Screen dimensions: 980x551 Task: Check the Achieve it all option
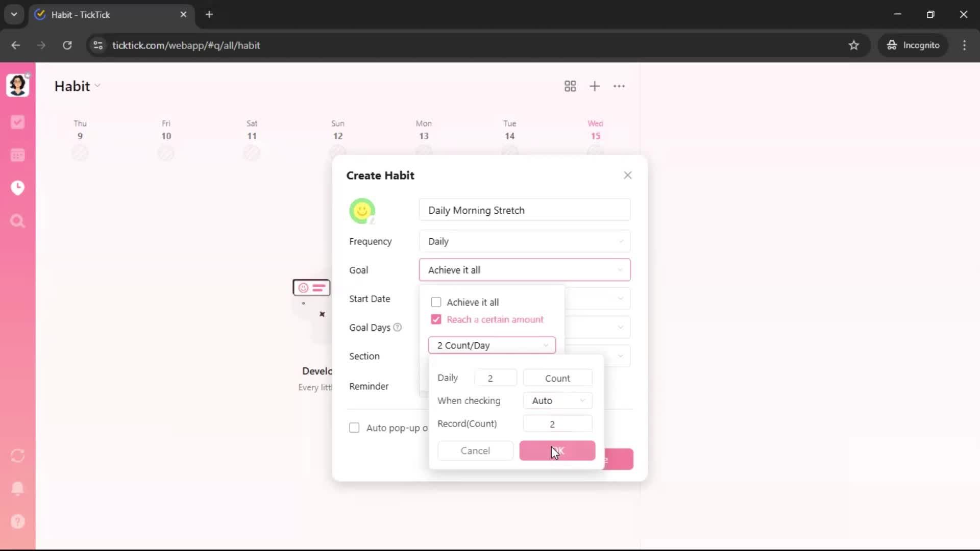pyautogui.click(x=436, y=302)
